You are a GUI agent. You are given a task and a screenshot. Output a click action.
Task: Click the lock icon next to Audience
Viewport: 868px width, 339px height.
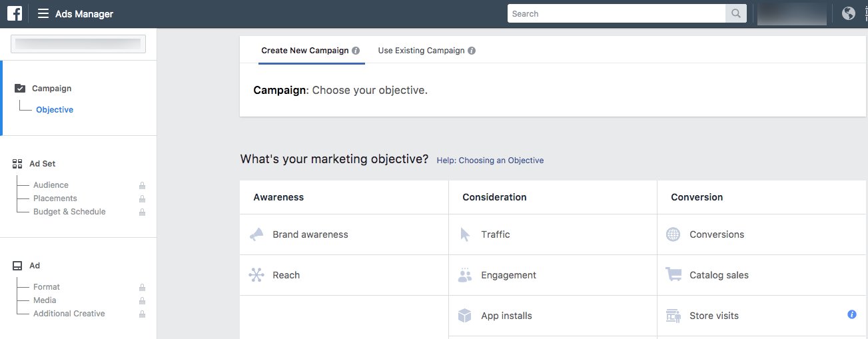142,186
